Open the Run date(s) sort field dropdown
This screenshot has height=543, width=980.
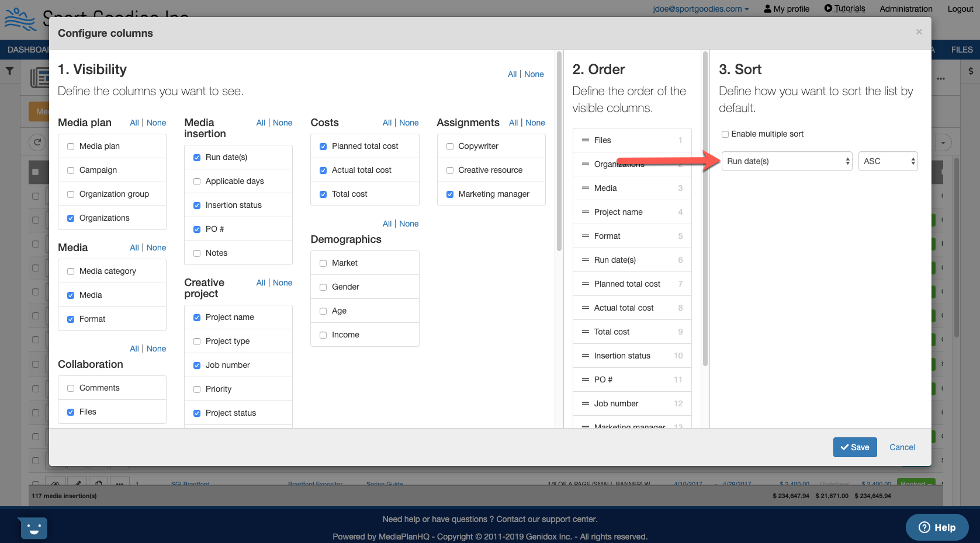click(x=787, y=162)
